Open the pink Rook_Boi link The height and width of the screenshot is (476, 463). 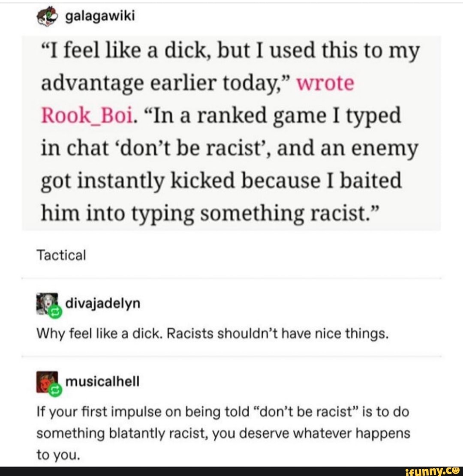pos(87,116)
